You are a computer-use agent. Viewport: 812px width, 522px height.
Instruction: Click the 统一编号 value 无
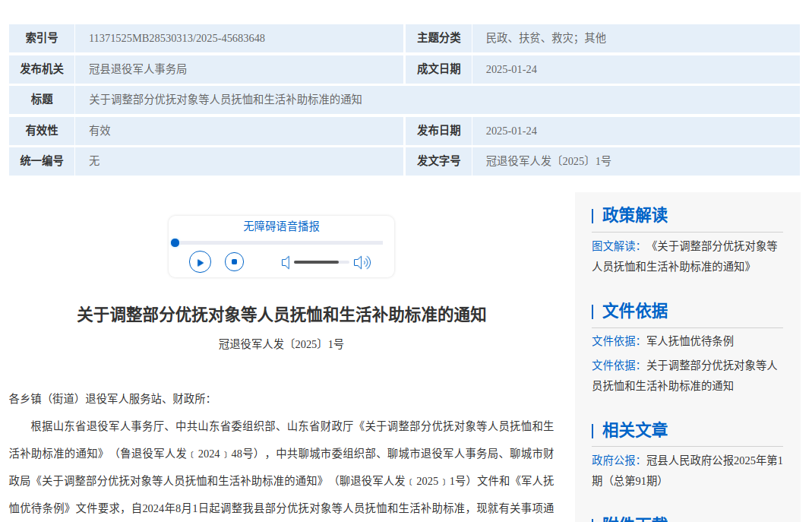tap(94, 161)
